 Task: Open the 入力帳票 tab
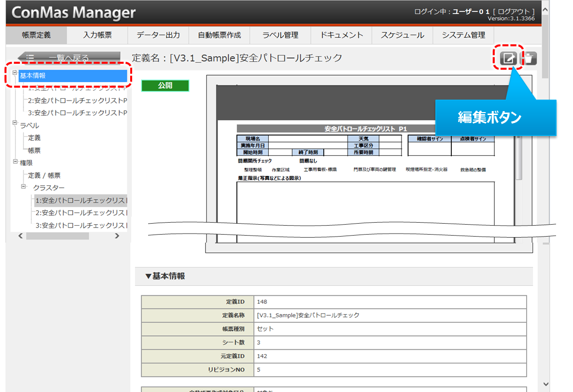pos(97,35)
